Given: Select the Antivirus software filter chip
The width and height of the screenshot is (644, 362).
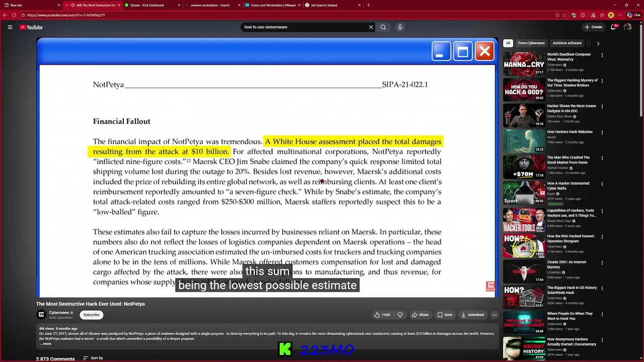Looking at the screenshot, I should tap(567, 43).
